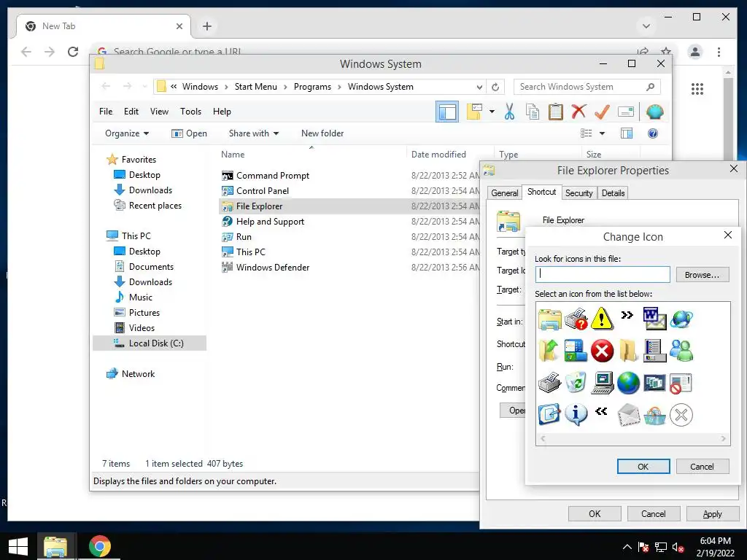Select the info speech bubble icon

tap(576, 415)
